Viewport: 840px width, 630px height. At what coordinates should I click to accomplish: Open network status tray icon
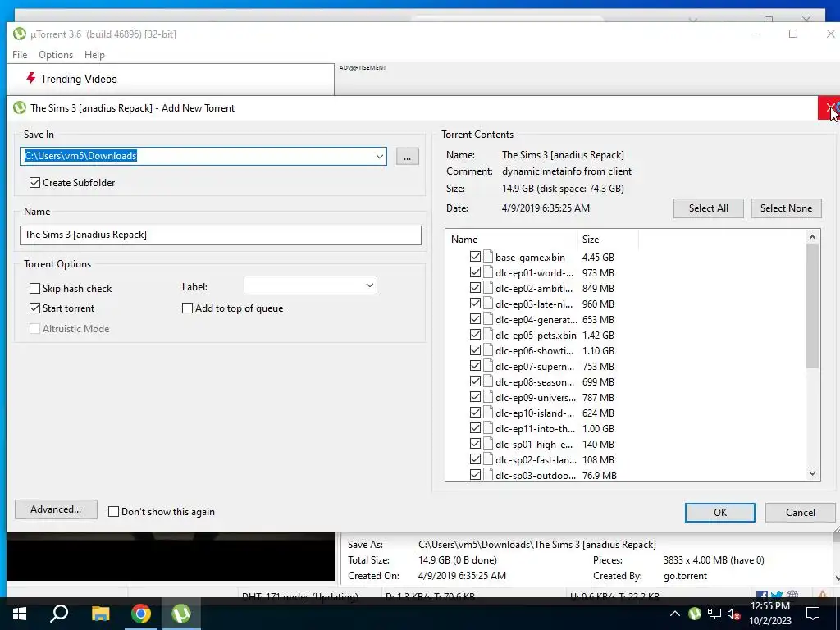pos(714,614)
